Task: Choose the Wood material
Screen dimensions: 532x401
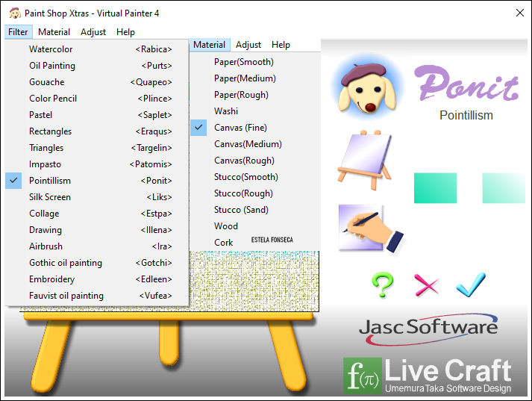Action: tap(255, 226)
